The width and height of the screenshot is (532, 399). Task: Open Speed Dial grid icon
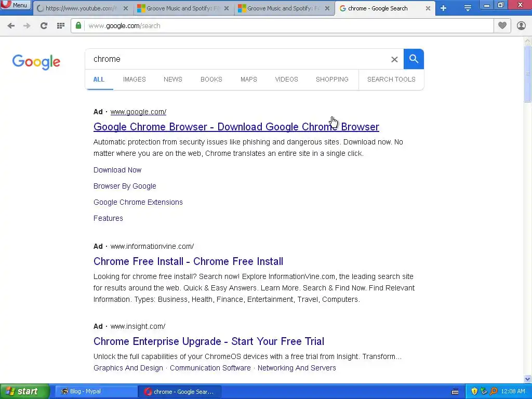pos(61,26)
